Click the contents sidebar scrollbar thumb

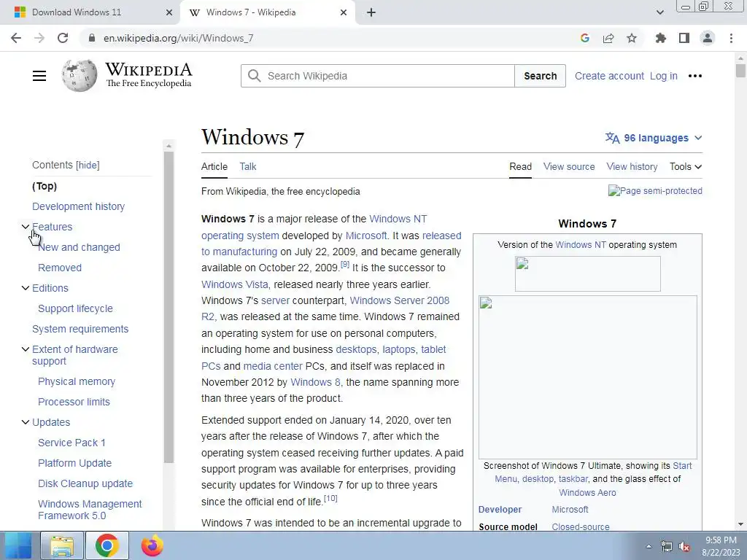169,307
